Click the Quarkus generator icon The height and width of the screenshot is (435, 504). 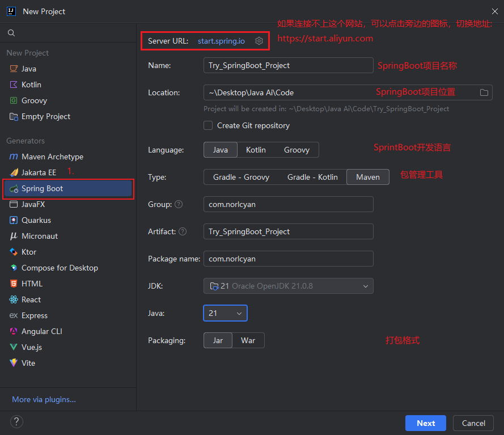click(14, 220)
